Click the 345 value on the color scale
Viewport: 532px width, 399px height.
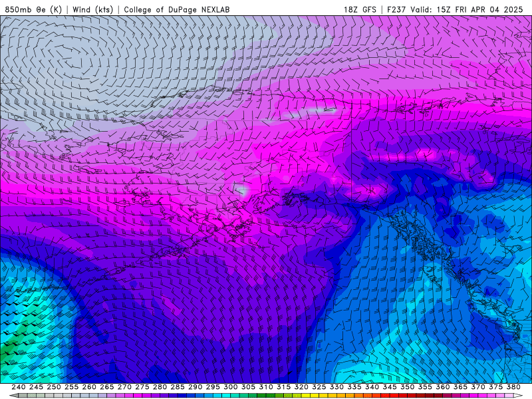[390, 387]
